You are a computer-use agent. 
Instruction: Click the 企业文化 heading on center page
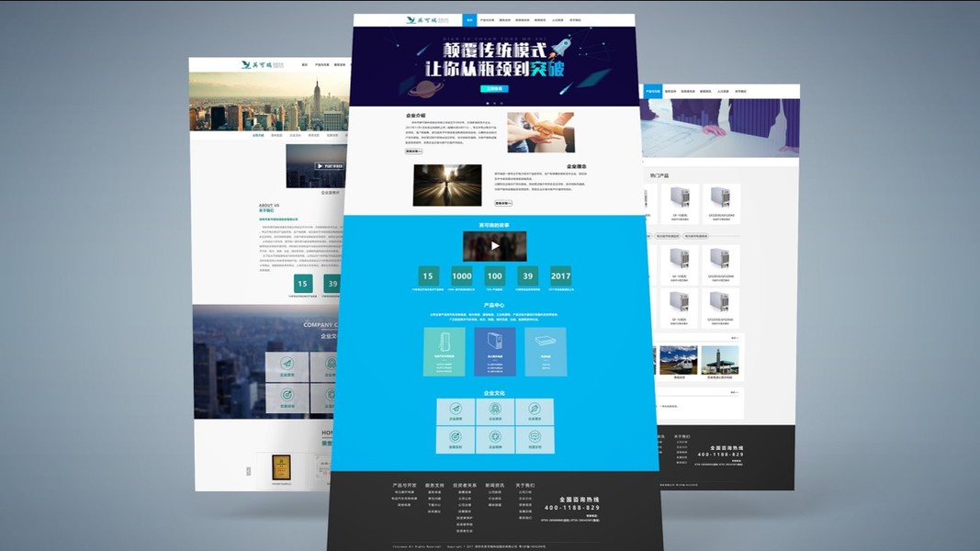point(494,393)
